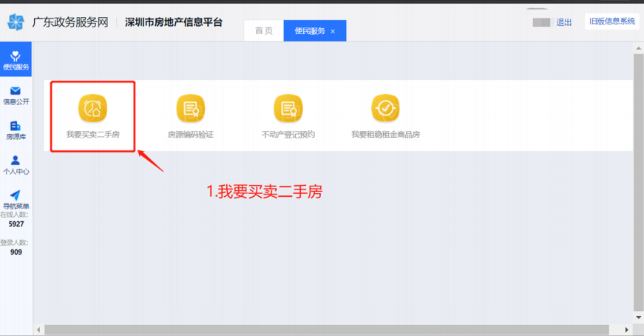The width and height of the screenshot is (644, 336).
Task: Close the 便民服务 tab
Action: click(333, 31)
